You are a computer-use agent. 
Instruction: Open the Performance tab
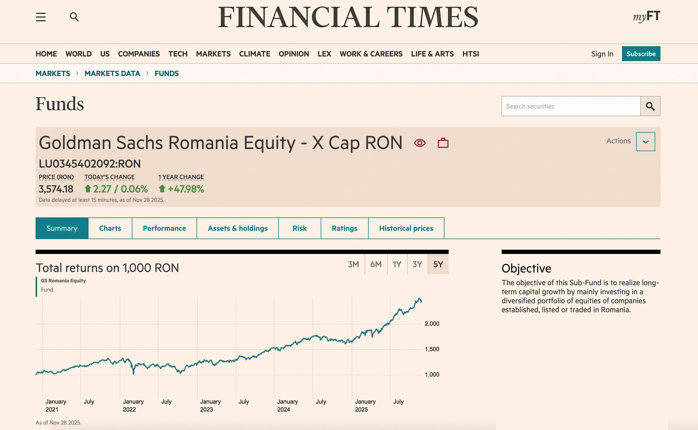click(x=164, y=228)
